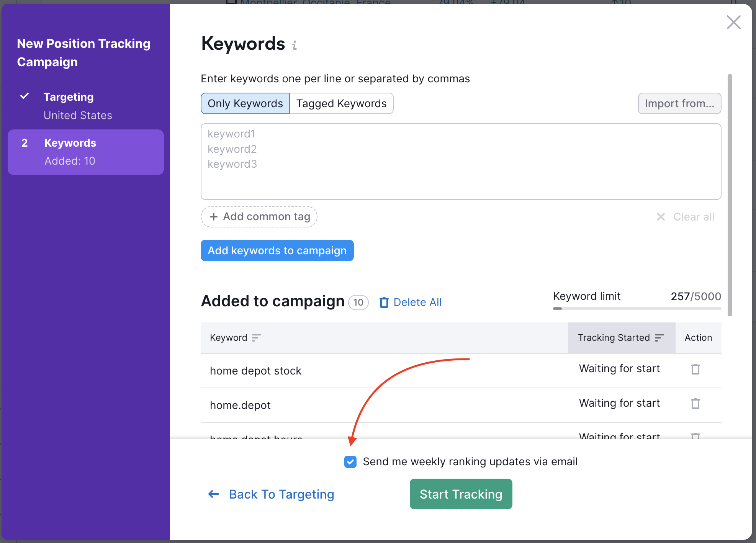Click the Keyword limit progress bar
This screenshot has height=543, width=756.
(637, 308)
